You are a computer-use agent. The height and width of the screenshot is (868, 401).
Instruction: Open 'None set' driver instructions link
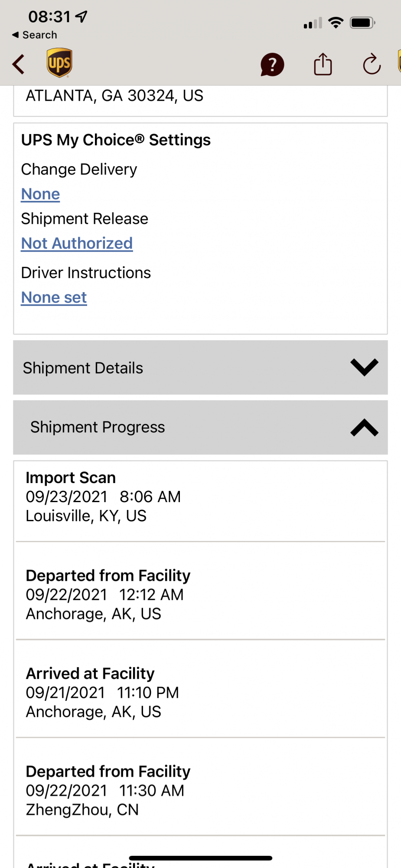pos(54,298)
